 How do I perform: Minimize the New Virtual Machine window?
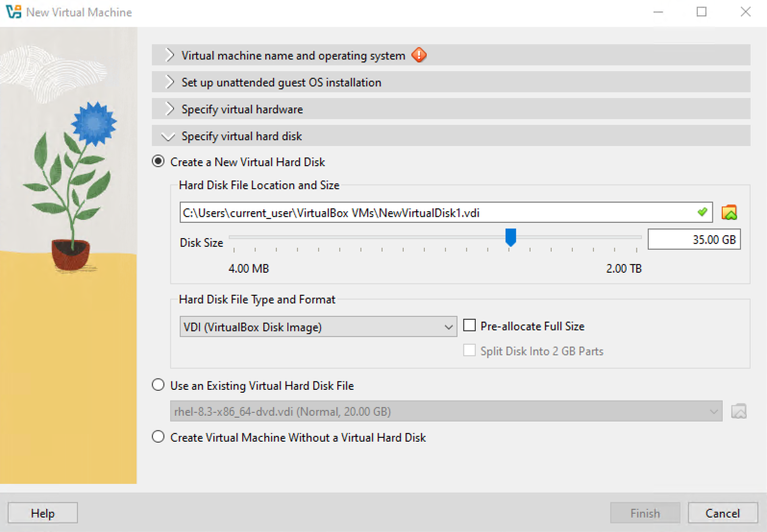coord(658,12)
